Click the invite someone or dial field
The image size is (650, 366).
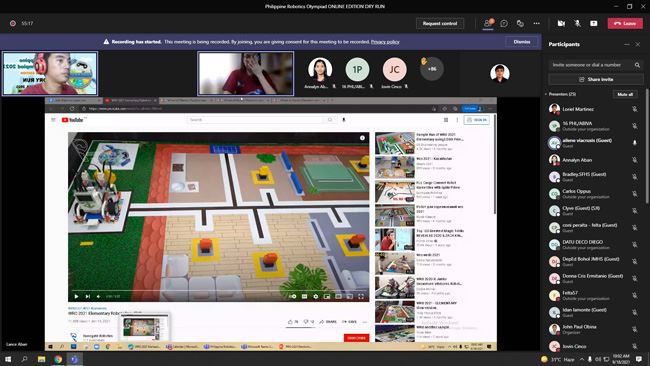(x=591, y=65)
